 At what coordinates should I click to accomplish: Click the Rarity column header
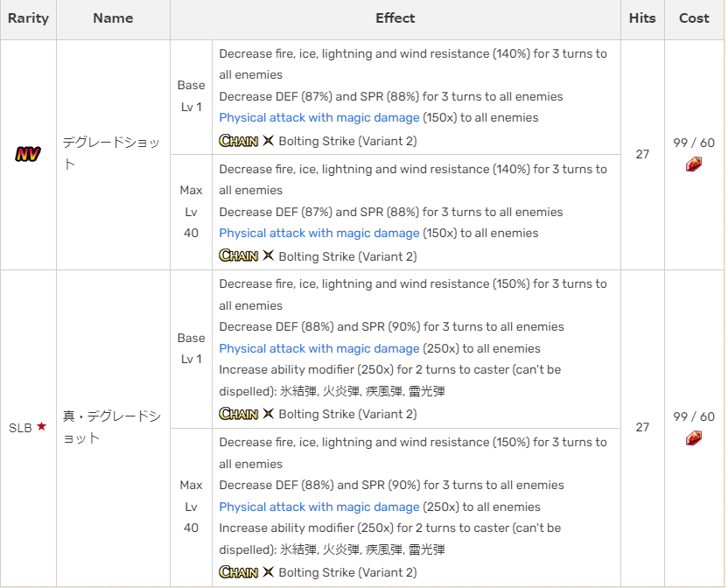coord(27,18)
